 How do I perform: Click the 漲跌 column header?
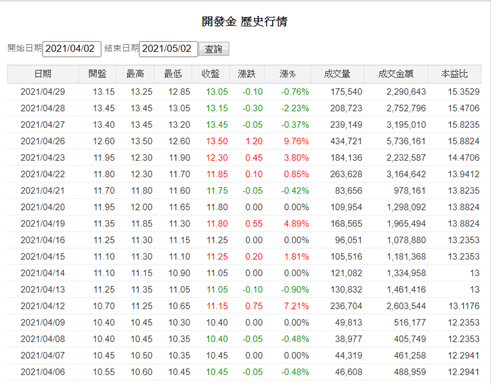[x=247, y=74]
